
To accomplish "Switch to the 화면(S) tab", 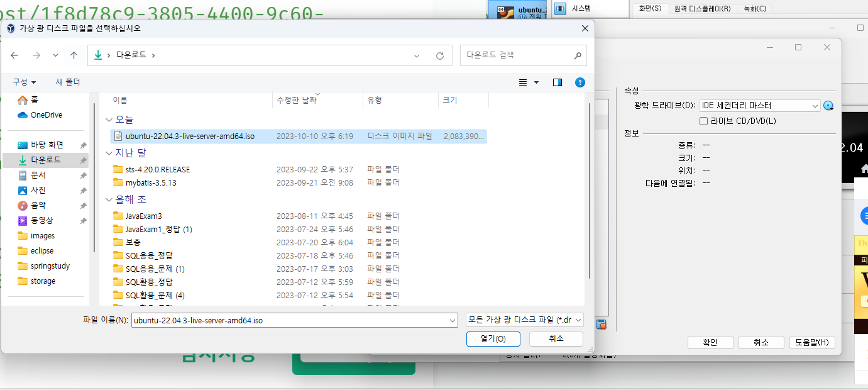I will pyautogui.click(x=650, y=8).
